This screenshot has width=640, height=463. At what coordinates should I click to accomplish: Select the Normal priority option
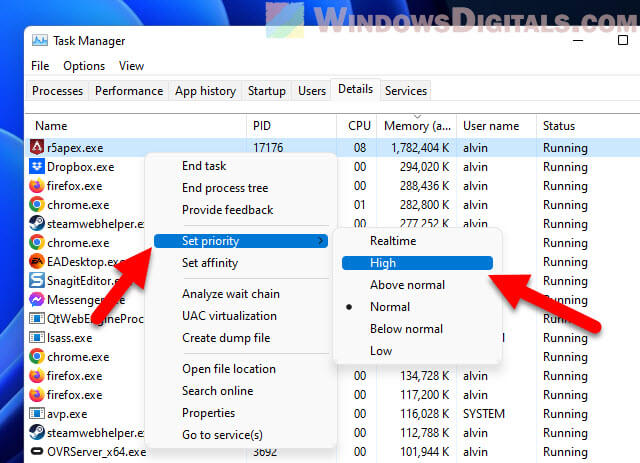coord(417,307)
